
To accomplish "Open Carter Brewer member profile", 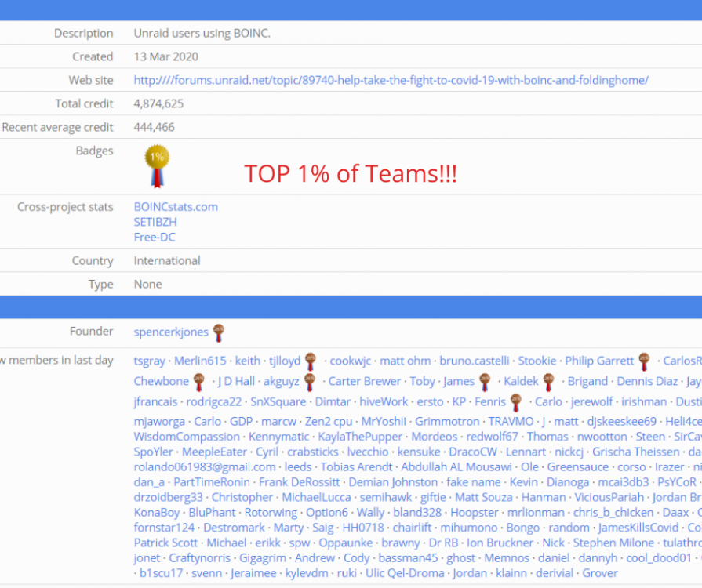I will tap(365, 381).
